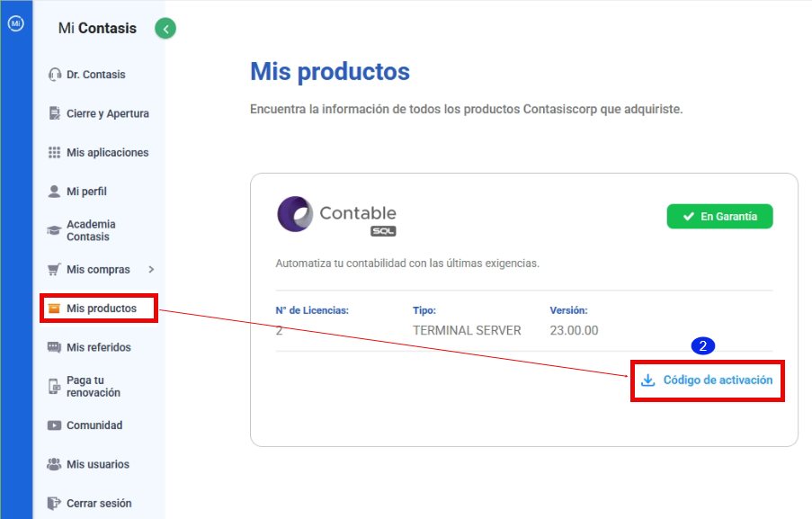This screenshot has width=812, height=519.
Task: Click the Mis aplicaciones grid icon
Action: pos(54,152)
